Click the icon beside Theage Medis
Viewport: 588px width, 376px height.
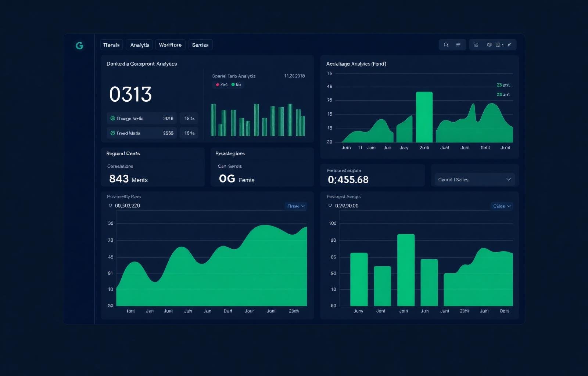[113, 118]
